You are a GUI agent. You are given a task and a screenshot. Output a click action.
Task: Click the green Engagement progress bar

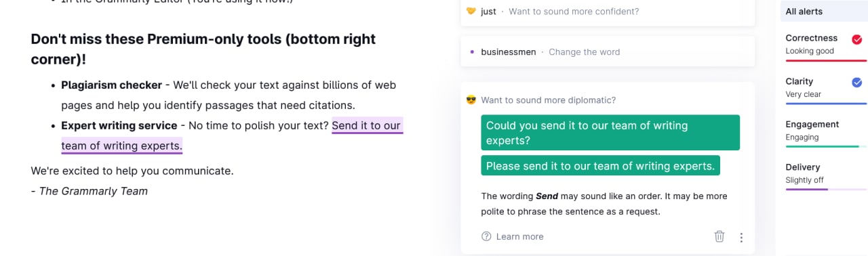(x=822, y=146)
